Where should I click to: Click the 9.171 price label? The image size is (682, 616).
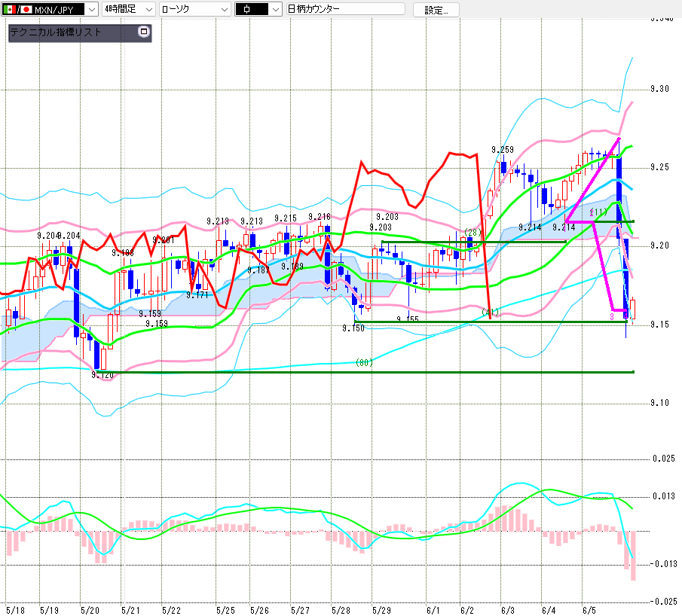(197, 295)
